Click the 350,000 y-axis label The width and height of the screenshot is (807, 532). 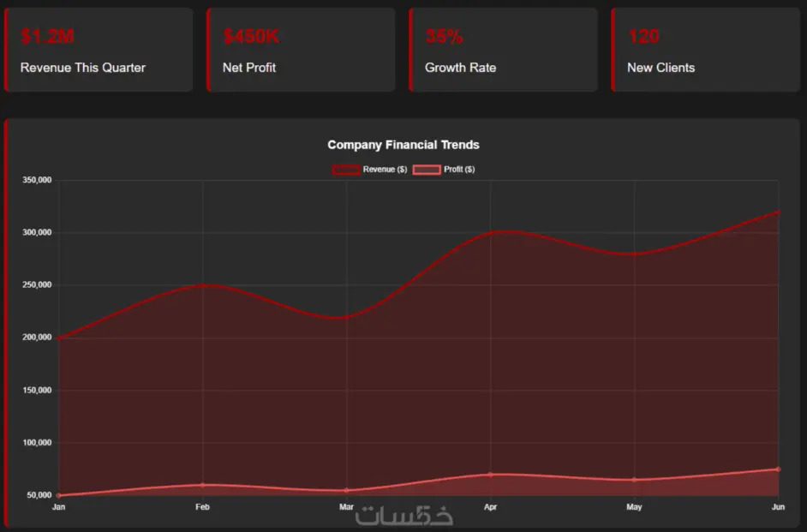click(x=37, y=180)
